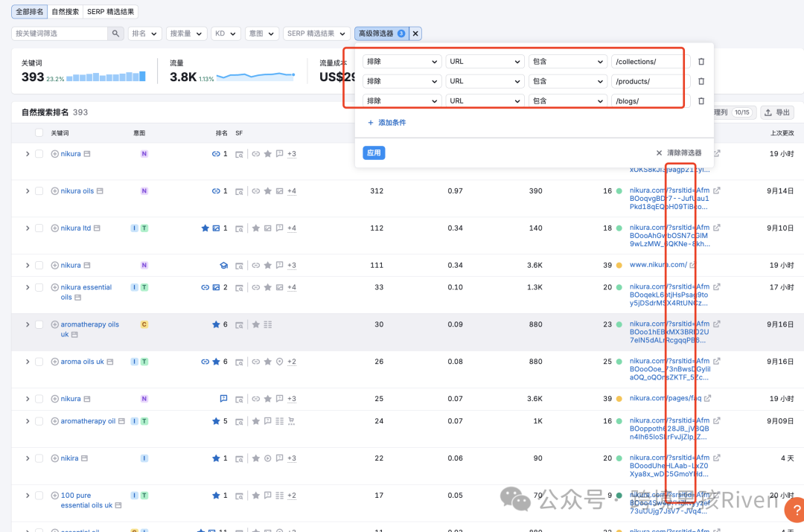Click the star SERP feature for 'aromatherapy oils uk'

click(256, 324)
